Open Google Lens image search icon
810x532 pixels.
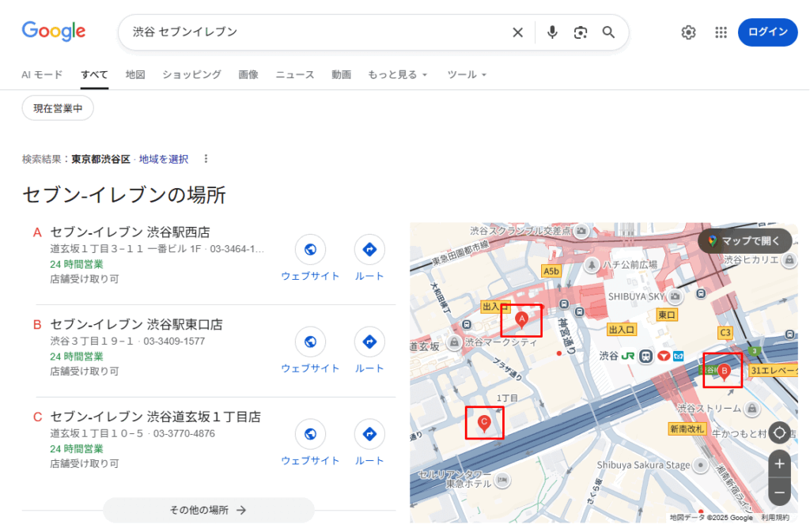(581, 32)
